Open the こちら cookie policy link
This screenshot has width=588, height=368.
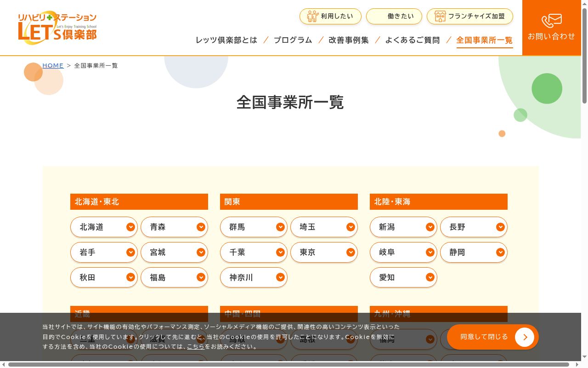196,346
